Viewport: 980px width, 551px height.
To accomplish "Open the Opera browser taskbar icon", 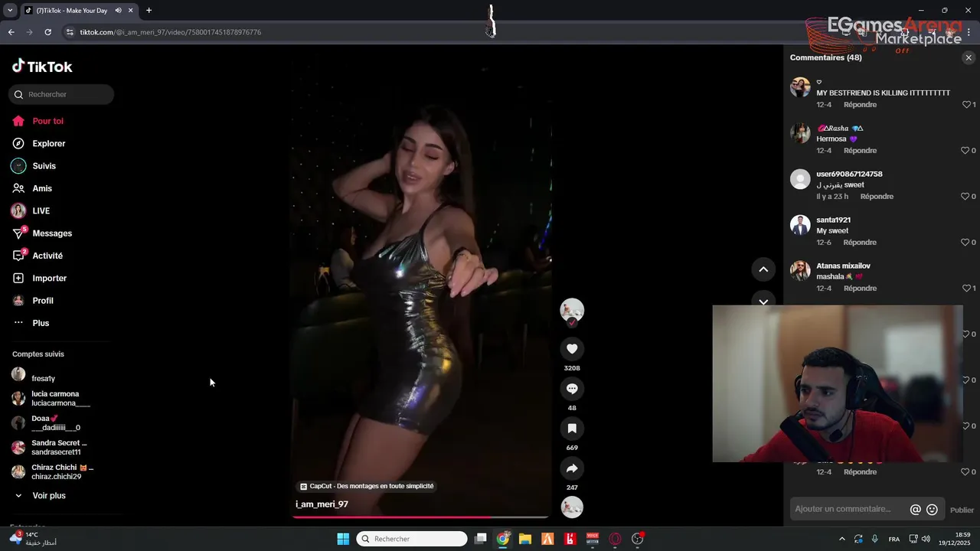I will click(x=615, y=539).
